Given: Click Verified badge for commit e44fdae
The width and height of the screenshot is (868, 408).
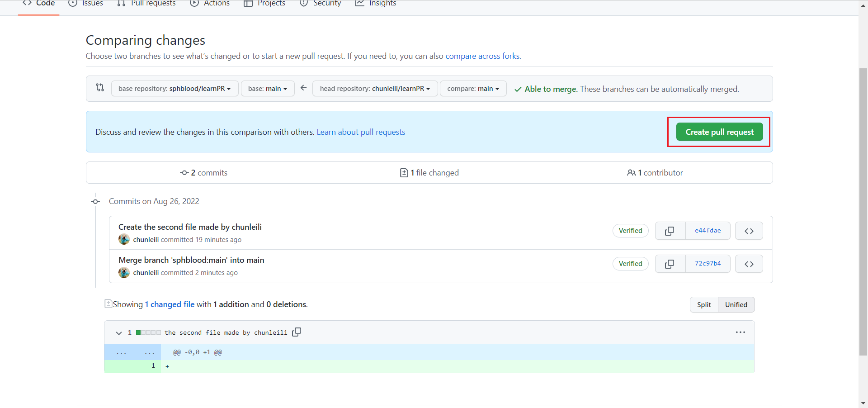Looking at the screenshot, I should (630, 231).
